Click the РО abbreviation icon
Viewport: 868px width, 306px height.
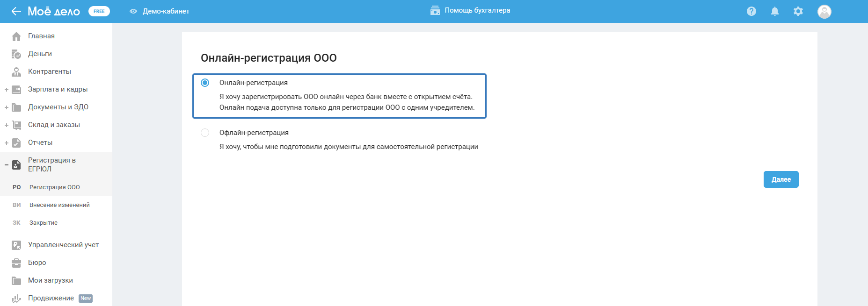pyautogui.click(x=17, y=187)
